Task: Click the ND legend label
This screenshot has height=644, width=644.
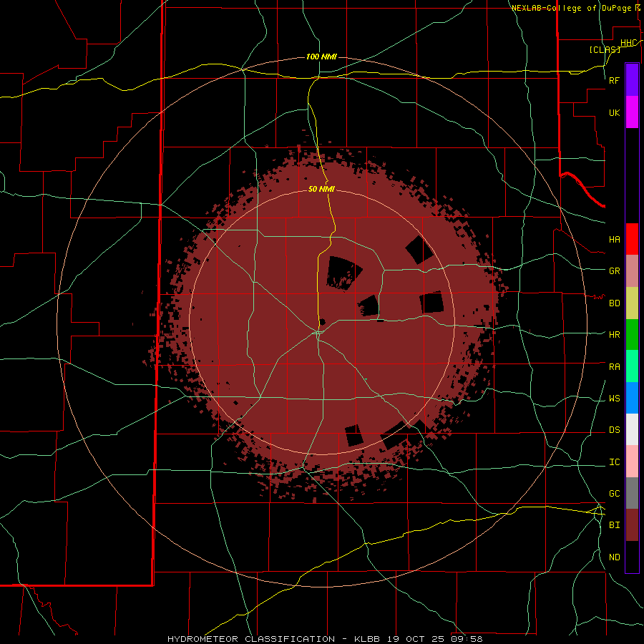Action: pos(614,557)
